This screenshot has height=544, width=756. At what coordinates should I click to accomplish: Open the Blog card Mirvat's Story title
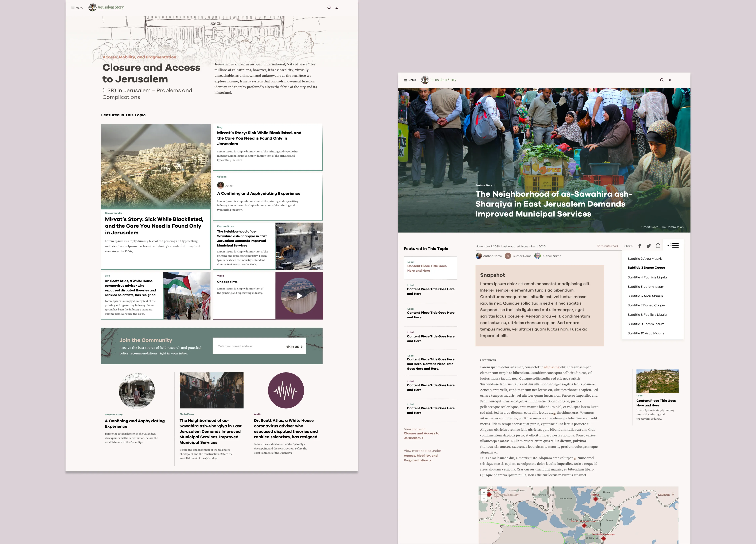pos(259,138)
